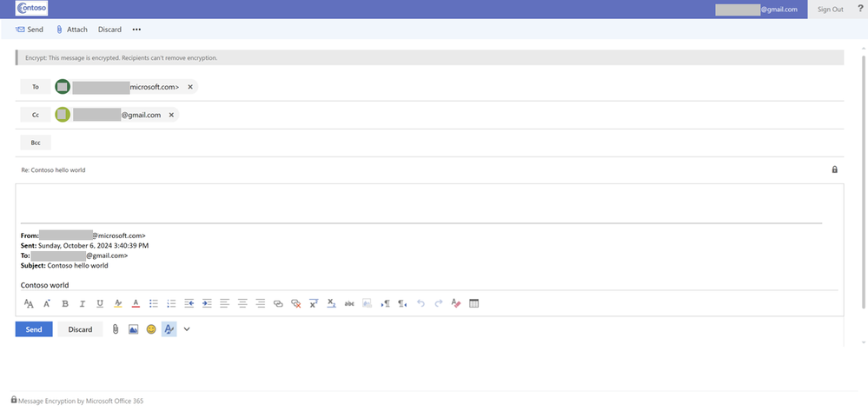Click the Bcc button

point(36,143)
